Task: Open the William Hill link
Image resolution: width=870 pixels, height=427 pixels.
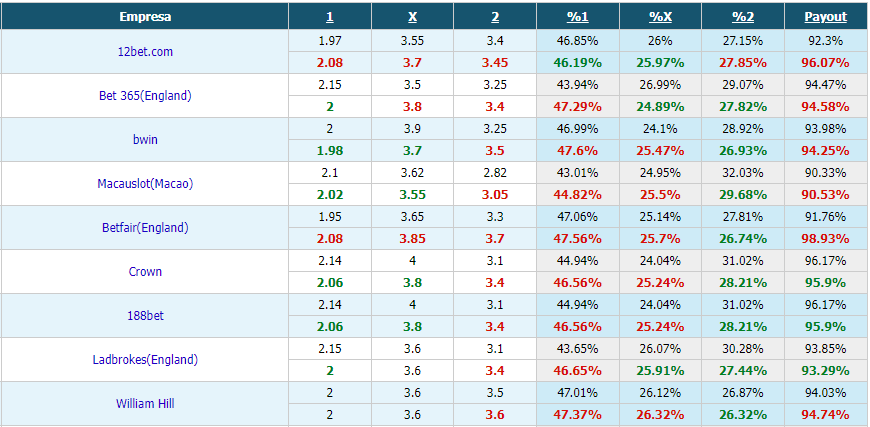Action: (x=145, y=403)
